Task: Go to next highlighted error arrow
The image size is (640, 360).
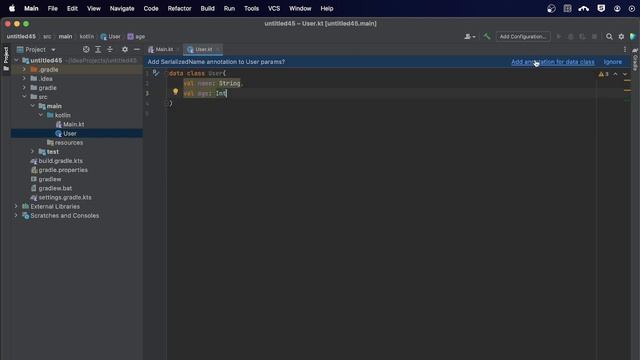Action: coord(625,74)
